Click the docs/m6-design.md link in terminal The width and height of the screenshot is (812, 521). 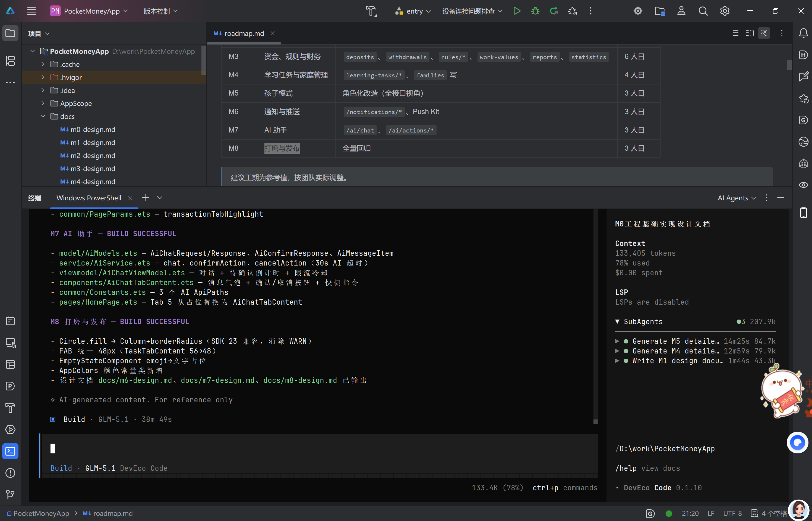[x=135, y=380]
